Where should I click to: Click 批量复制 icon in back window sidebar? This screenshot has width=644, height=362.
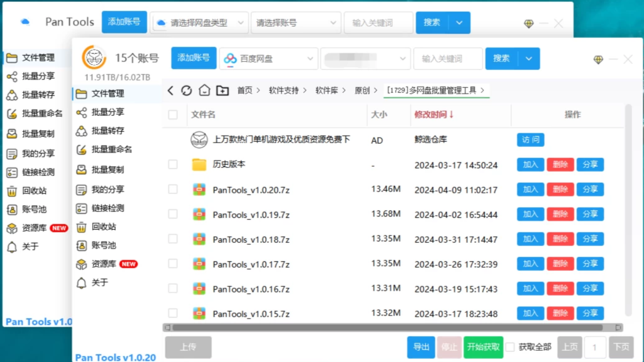point(12,134)
